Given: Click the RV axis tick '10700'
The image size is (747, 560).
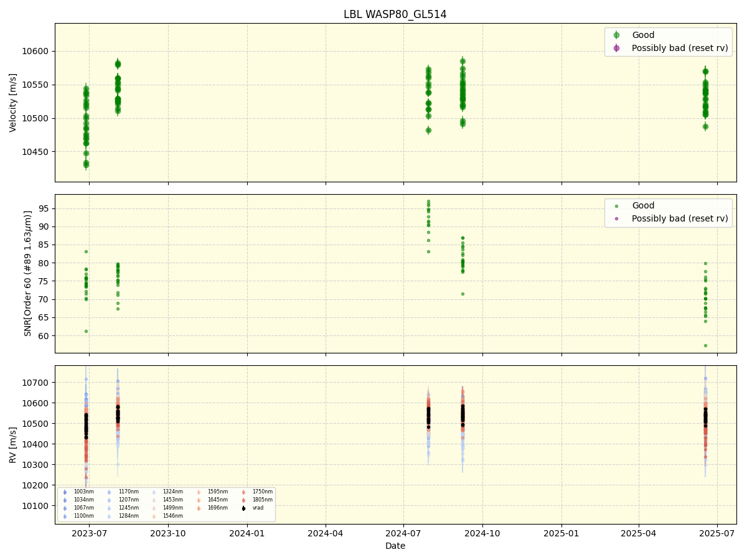Looking at the screenshot, I should point(36,383).
